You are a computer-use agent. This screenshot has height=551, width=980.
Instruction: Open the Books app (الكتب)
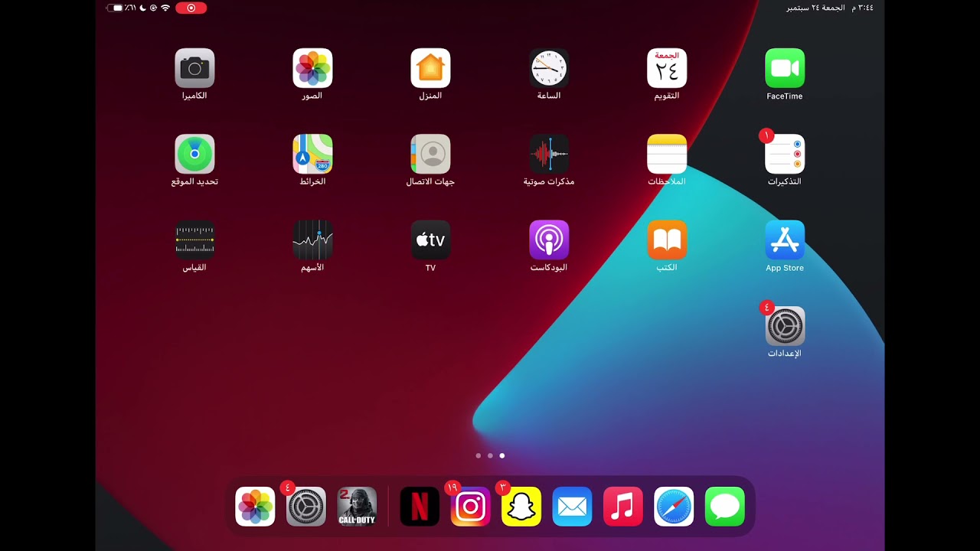point(667,240)
